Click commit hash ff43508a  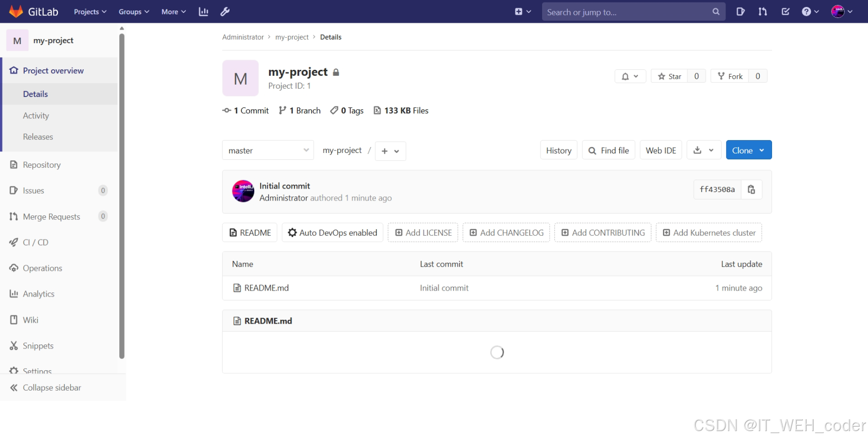(717, 190)
